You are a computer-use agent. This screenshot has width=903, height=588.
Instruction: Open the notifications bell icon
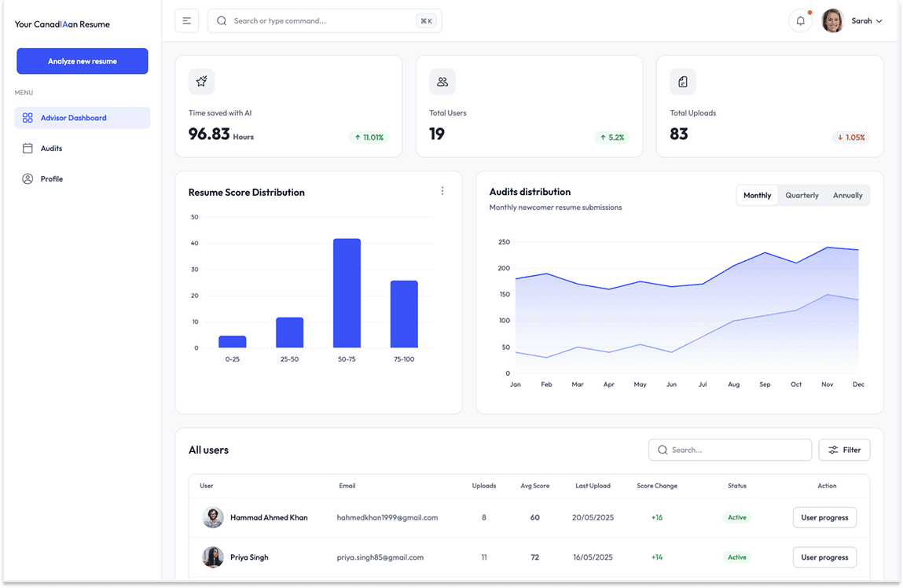800,21
